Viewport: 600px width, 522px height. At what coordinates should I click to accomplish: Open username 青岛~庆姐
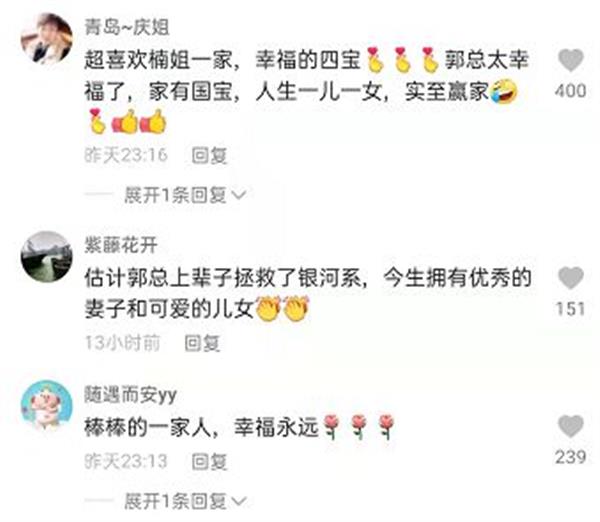pyautogui.click(x=127, y=28)
